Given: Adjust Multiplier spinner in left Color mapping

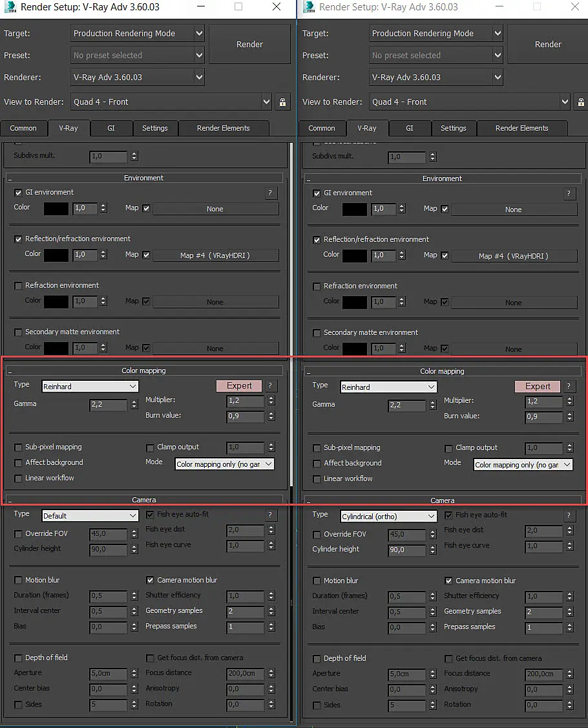Looking at the screenshot, I should click(x=271, y=401).
